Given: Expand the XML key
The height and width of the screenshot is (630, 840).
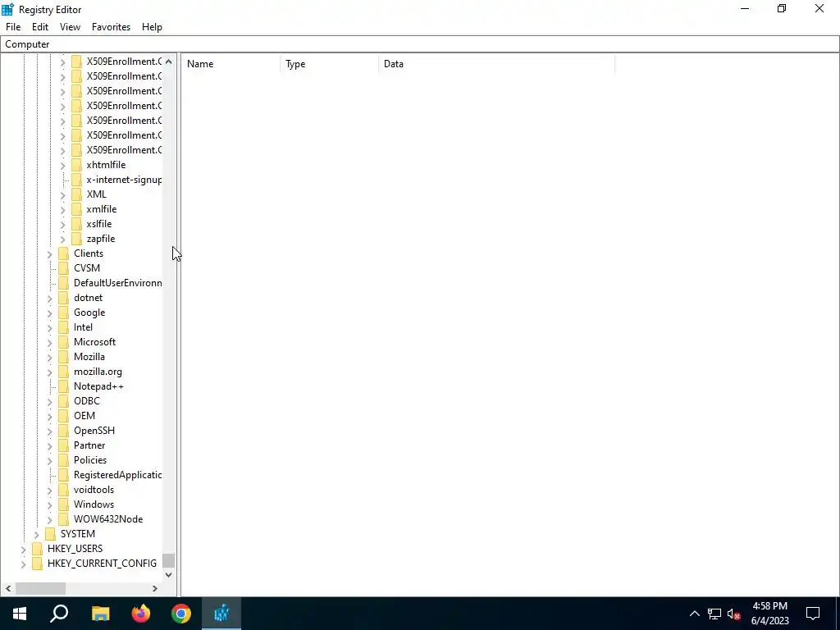Looking at the screenshot, I should [62, 194].
